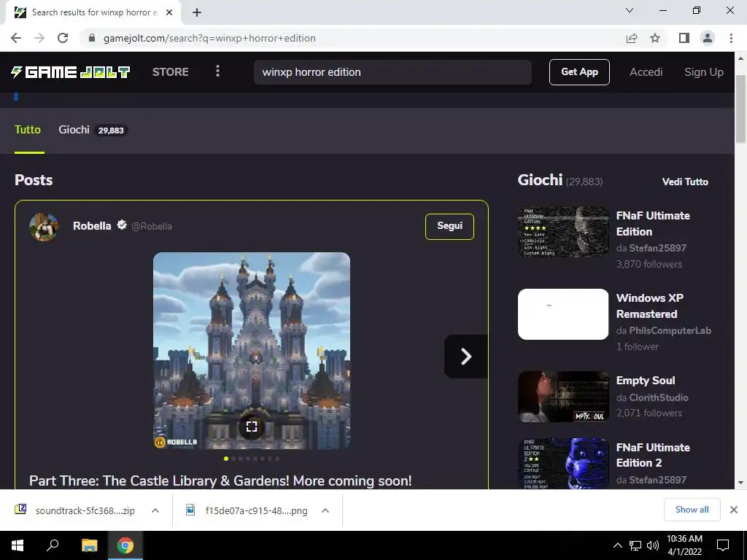Open the three-dot more menu beside STORE
The image size is (747, 560).
tap(217, 71)
